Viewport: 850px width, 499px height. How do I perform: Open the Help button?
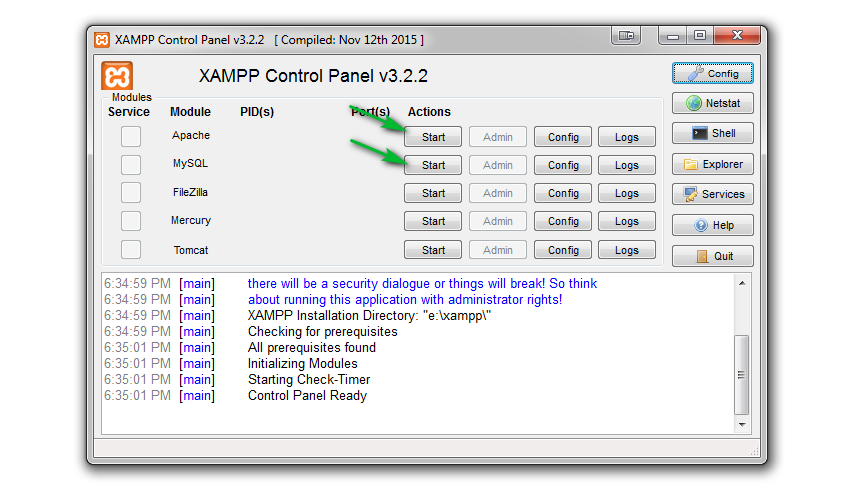(x=712, y=225)
